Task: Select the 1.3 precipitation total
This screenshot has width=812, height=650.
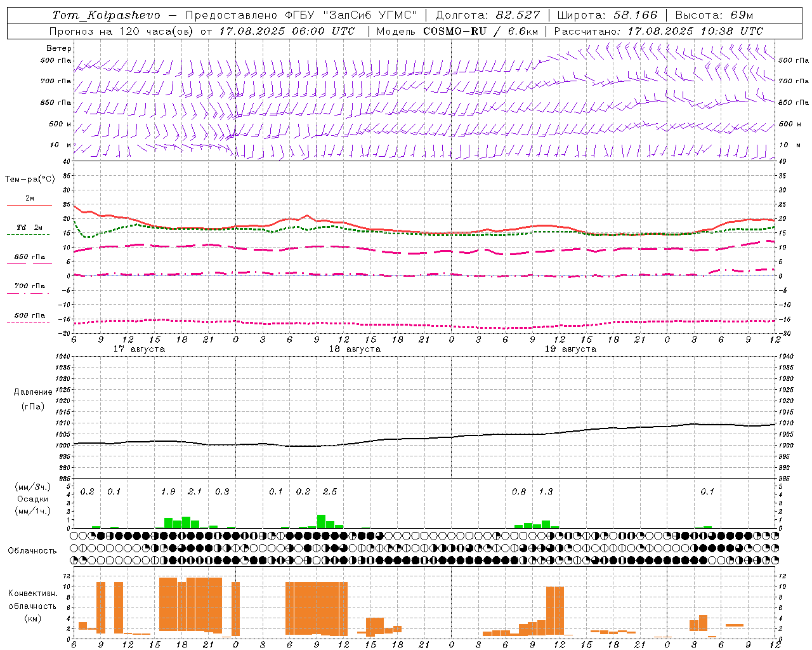Action: (546, 491)
